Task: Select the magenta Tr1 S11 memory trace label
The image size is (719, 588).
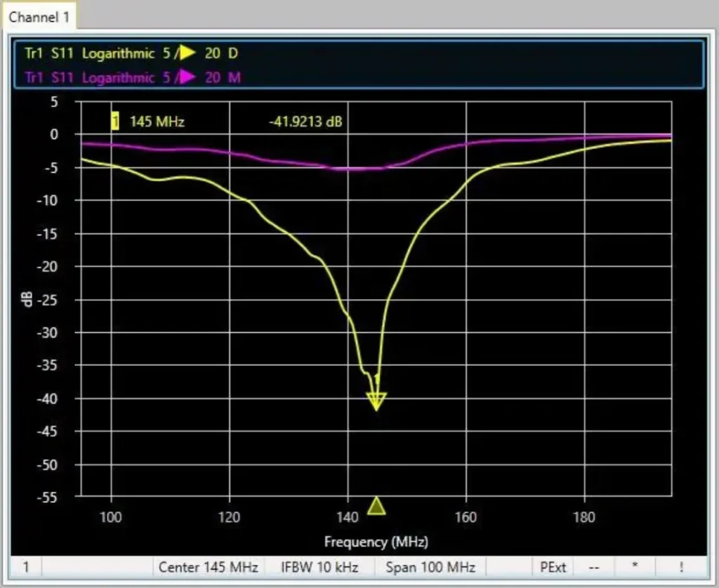Action: coord(133,77)
